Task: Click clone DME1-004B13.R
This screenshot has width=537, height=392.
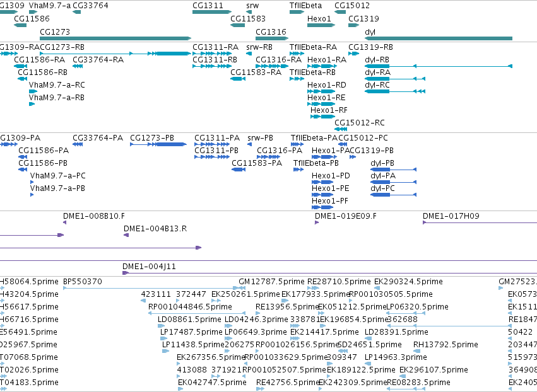Action: 155,229
